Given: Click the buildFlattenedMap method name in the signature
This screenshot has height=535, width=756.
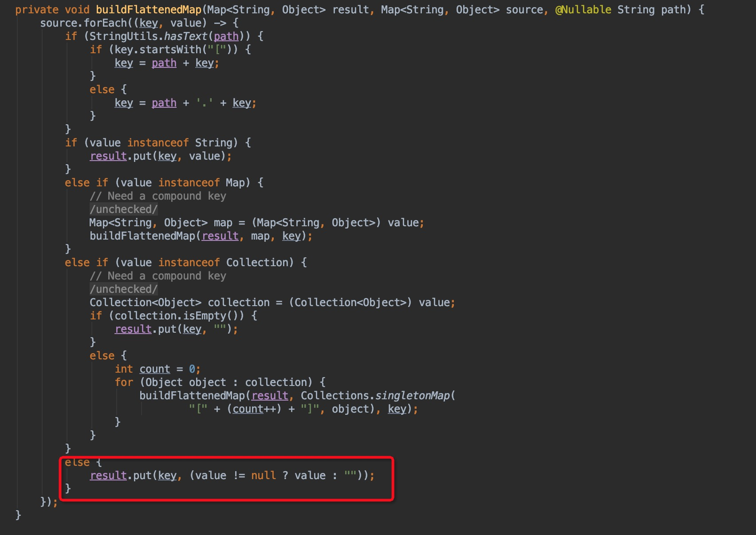Looking at the screenshot, I should tap(149, 10).
